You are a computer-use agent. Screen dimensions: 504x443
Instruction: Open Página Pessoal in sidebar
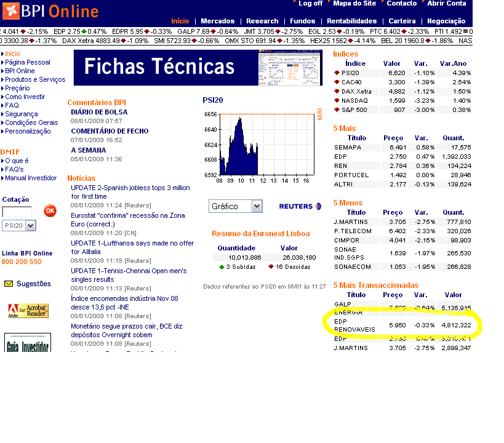point(28,62)
